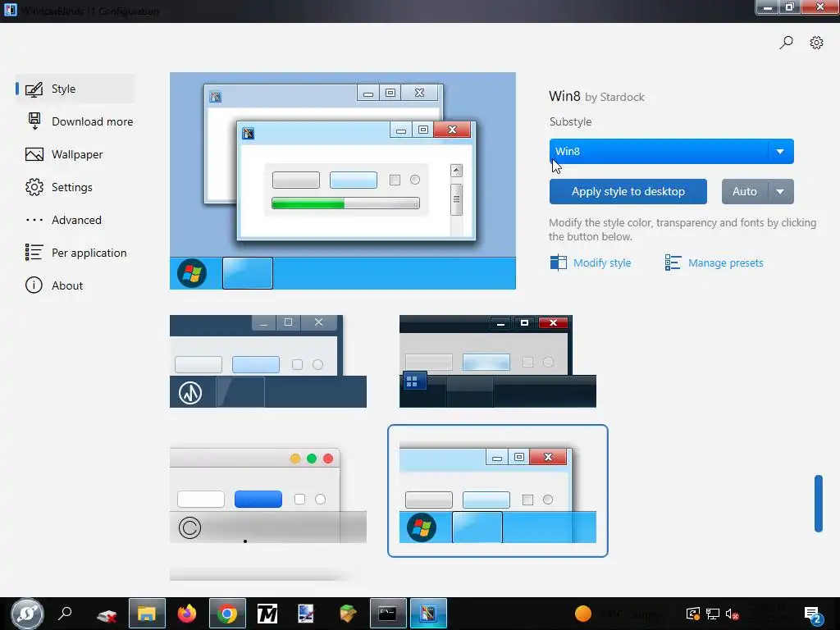
Task: Click WindowBlinds icon on taskbar
Action: (428, 614)
